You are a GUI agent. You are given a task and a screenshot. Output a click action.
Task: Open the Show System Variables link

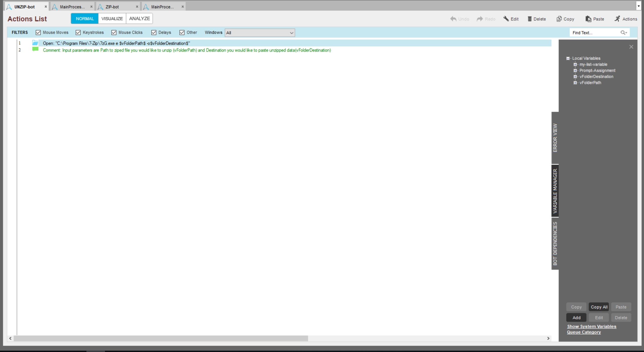coord(592,326)
